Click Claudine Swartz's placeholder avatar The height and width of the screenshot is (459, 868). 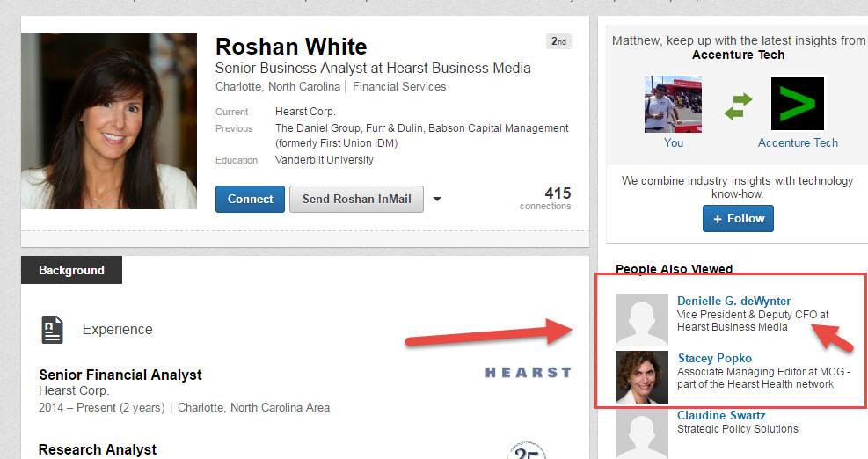(x=642, y=434)
